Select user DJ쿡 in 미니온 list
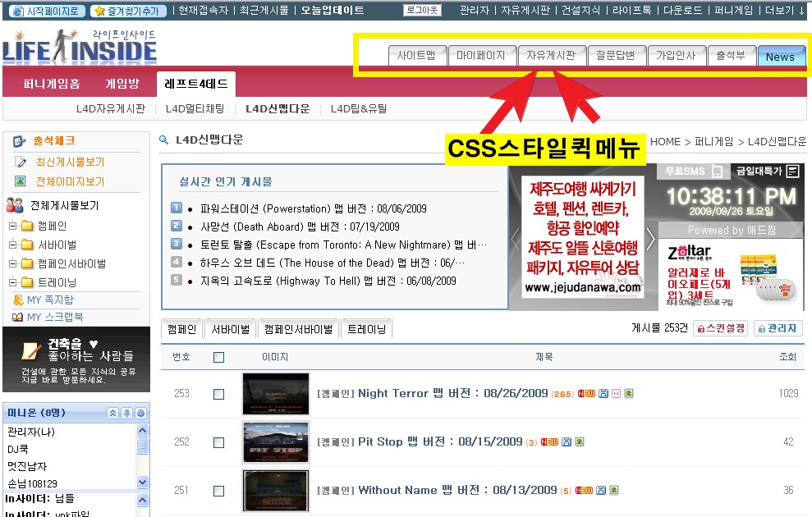 pyautogui.click(x=18, y=449)
